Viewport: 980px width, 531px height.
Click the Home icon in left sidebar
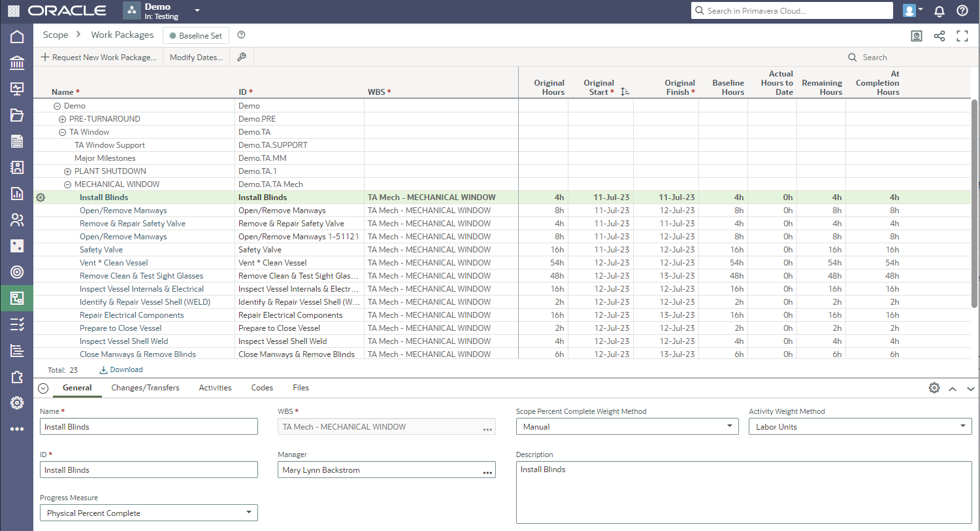[x=16, y=37]
